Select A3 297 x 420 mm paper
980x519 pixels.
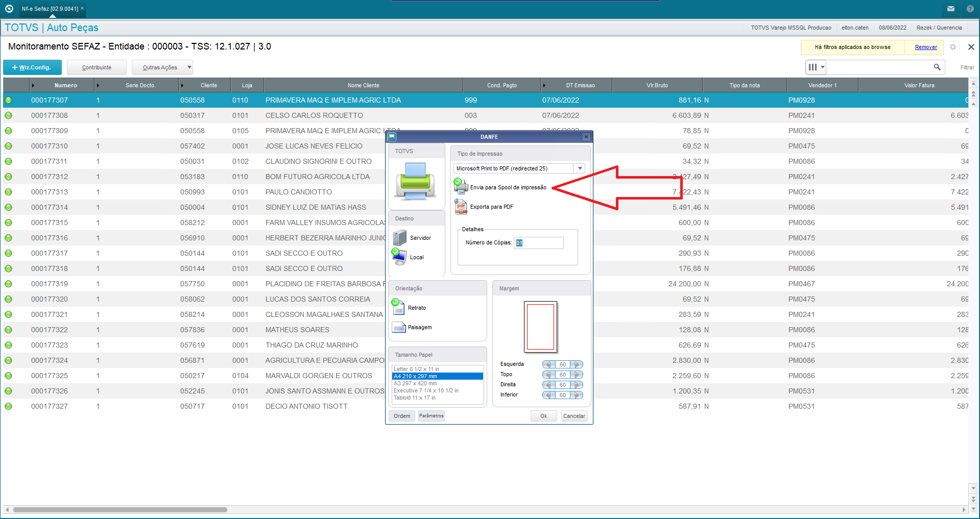tap(438, 383)
